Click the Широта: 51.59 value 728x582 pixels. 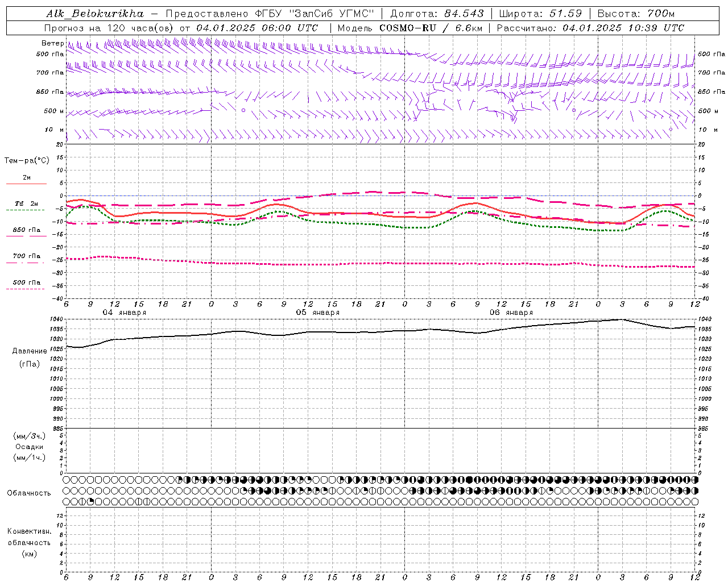pos(540,13)
